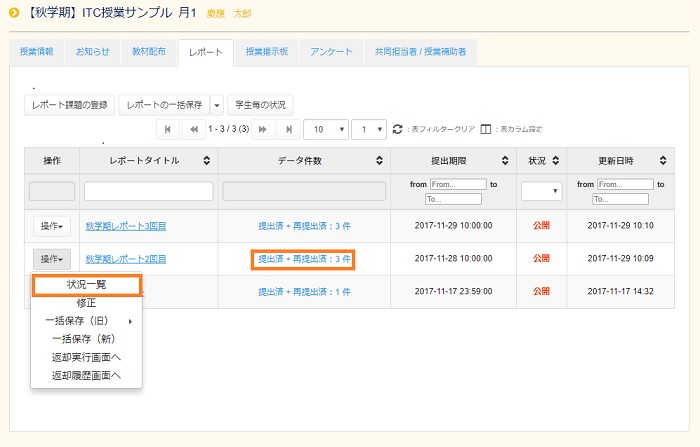Viewport: 700px width, 447px height.
Task: Click the clear table filter refresh icon
Action: tap(398, 130)
